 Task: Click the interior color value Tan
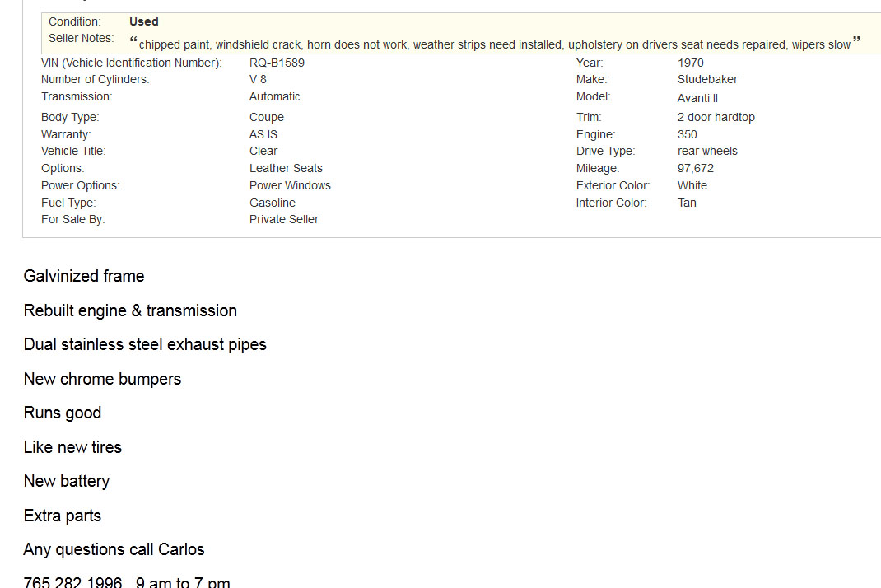(687, 203)
